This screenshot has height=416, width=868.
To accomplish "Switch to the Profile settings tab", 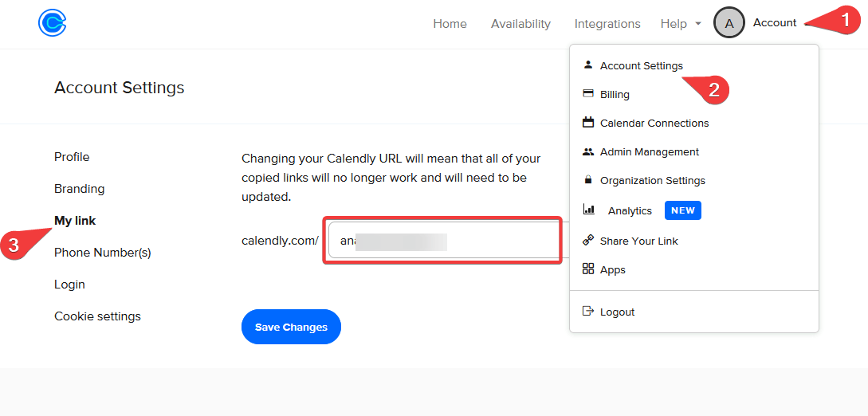I will point(72,156).
